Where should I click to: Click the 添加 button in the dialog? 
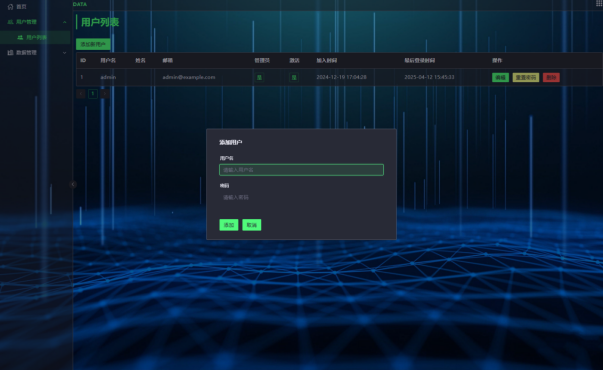(x=229, y=225)
